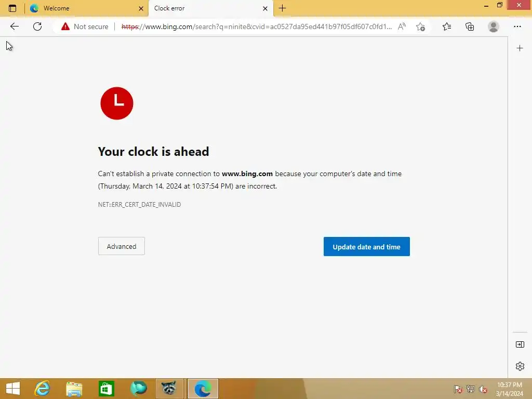Click Update date and time button
The width and height of the screenshot is (532, 399).
coord(366,247)
